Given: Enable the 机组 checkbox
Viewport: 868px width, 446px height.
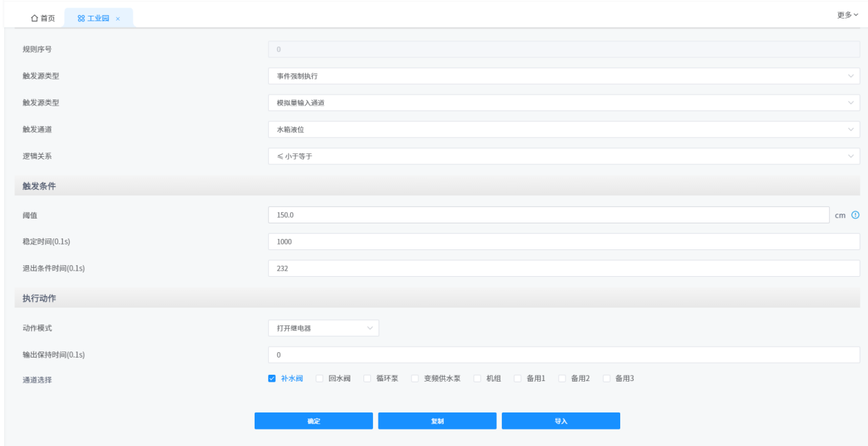Looking at the screenshot, I should 476,377.
